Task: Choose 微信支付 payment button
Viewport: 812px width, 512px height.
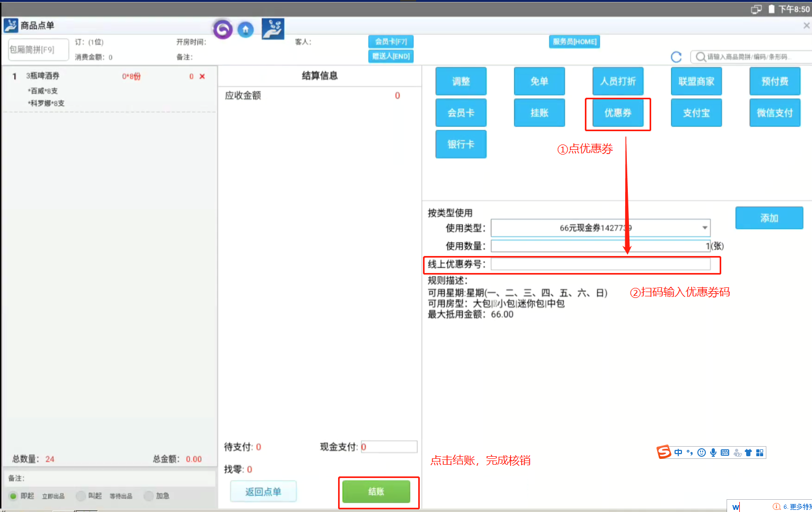Action: tap(775, 113)
